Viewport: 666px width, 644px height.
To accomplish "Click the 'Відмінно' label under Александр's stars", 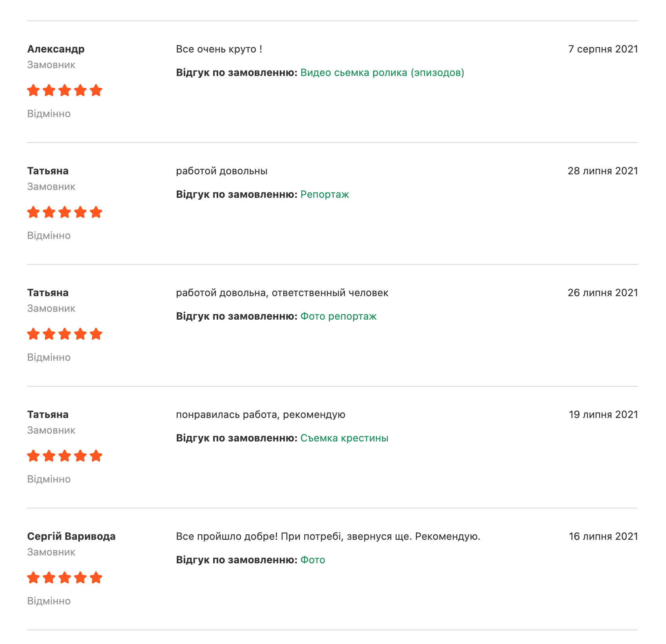I will point(49,114).
